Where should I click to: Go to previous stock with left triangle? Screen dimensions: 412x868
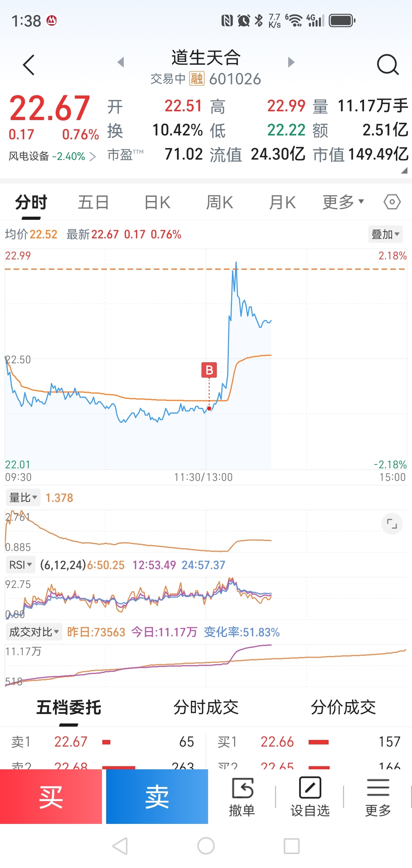coord(121,62)
